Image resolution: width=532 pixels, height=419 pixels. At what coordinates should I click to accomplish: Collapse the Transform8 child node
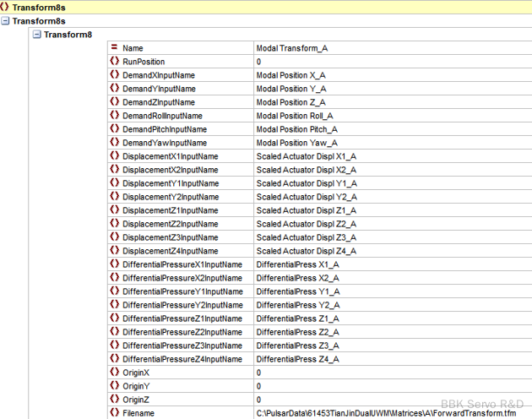click(x=36, y=35)
